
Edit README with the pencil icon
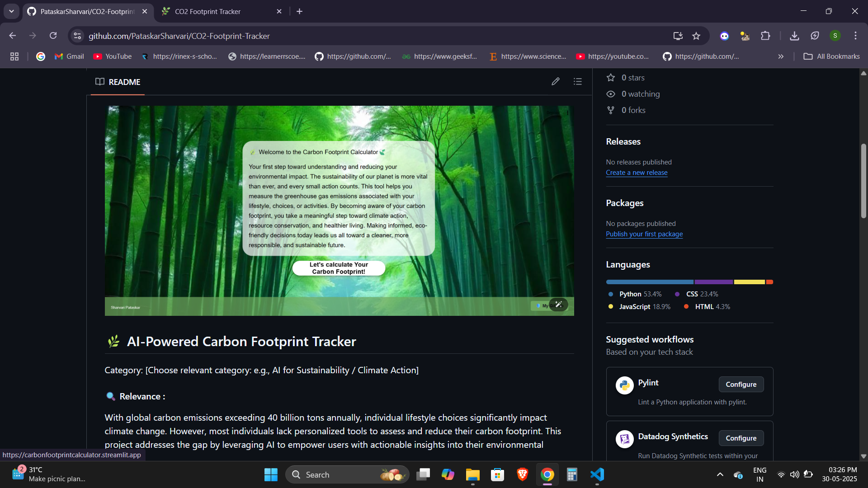coord(555,82)
